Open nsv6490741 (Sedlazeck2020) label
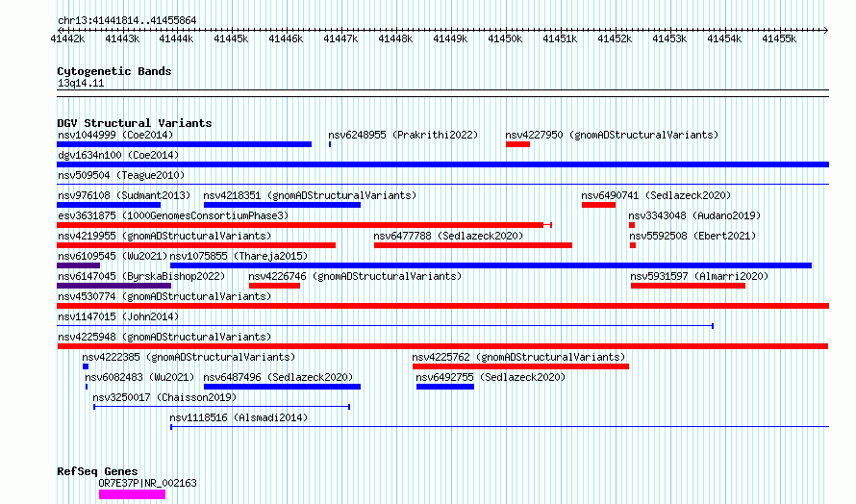The image size is (856, 504). pyautogui.click(x=656, y=195)
